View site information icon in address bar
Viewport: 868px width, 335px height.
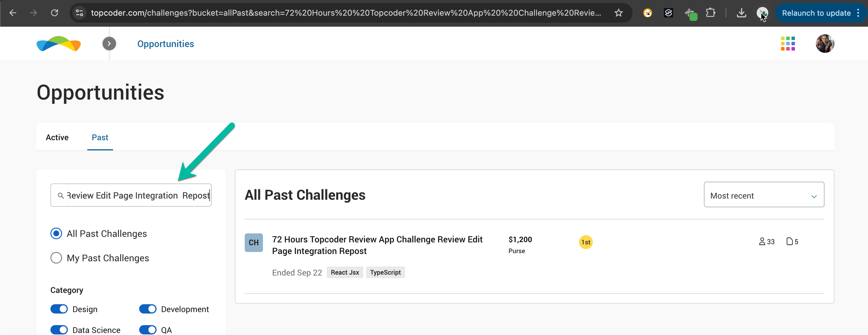click(79, 13)
